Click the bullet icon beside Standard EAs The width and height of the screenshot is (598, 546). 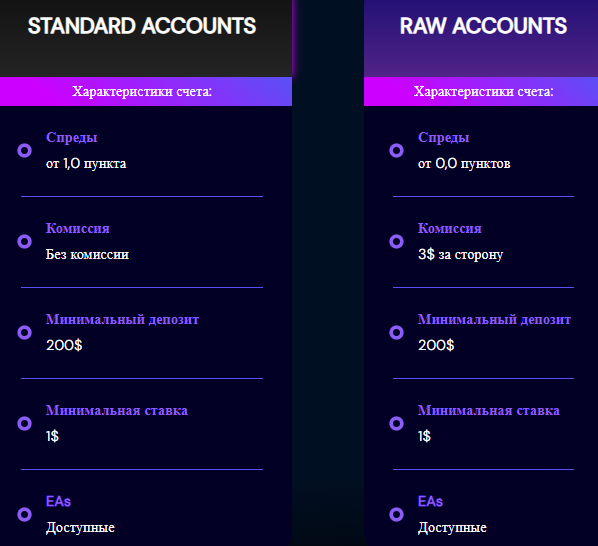(x=24, y=514)
